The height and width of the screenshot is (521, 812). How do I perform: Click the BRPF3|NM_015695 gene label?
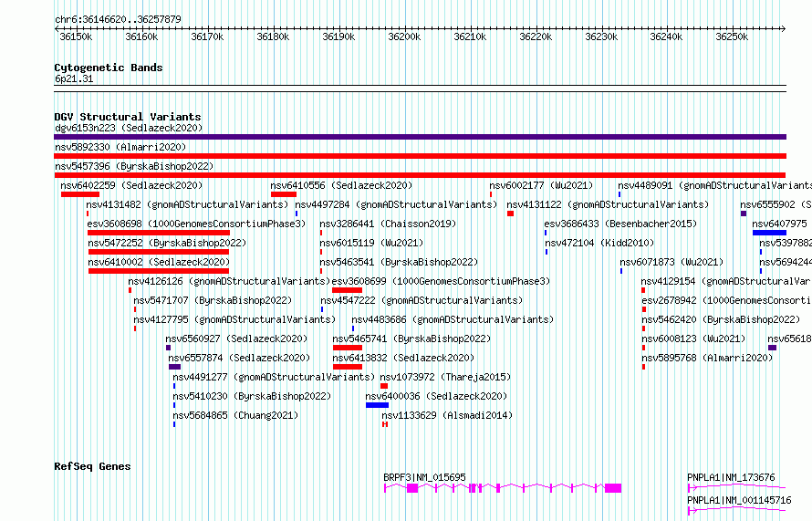pyautogui.click(x=424, y=477)
